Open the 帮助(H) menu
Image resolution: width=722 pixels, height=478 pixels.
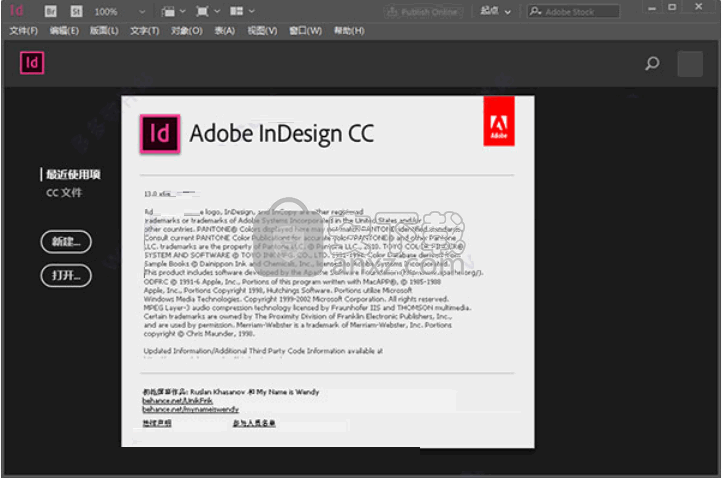(349, 31)
